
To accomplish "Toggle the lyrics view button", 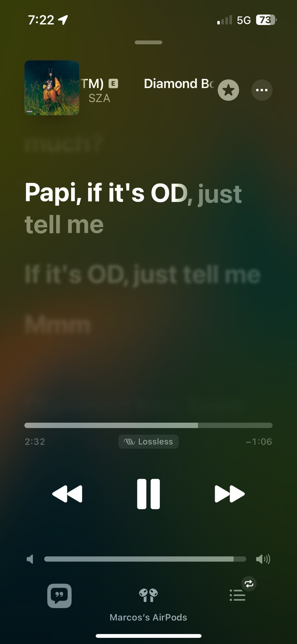I will click(59, 596).
